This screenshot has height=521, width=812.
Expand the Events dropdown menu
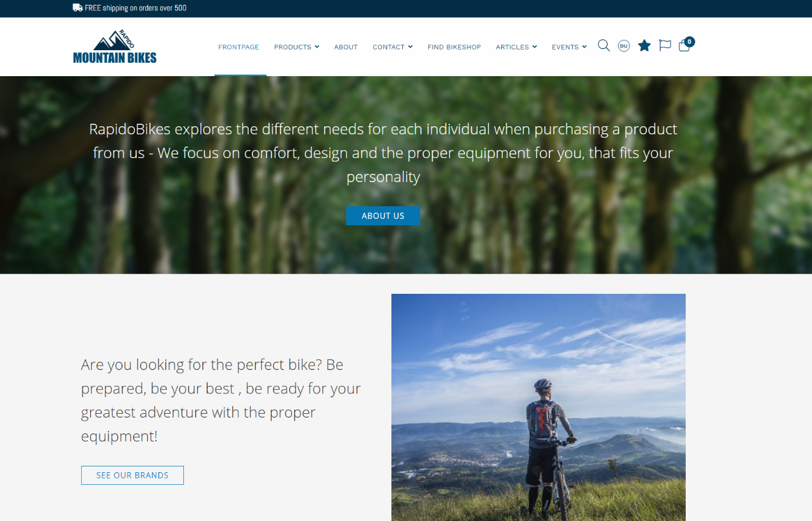click(569, 47)
